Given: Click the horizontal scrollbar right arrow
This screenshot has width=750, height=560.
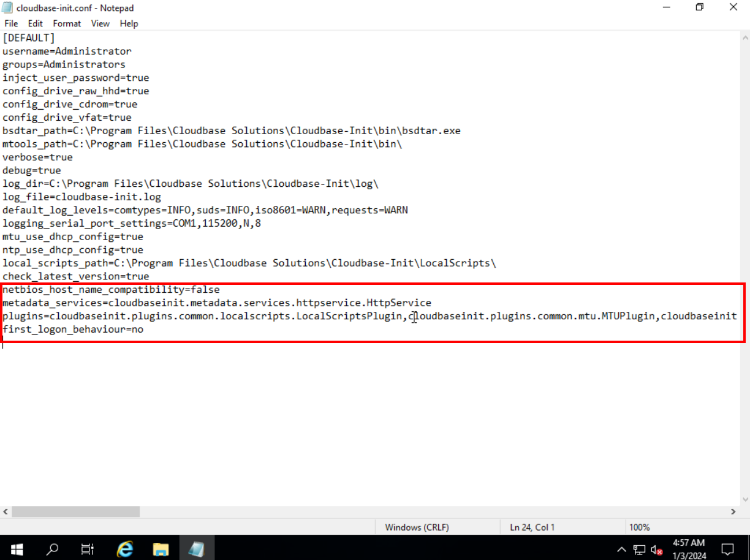Looking at the screenshot, I should [x=733, y=512].
